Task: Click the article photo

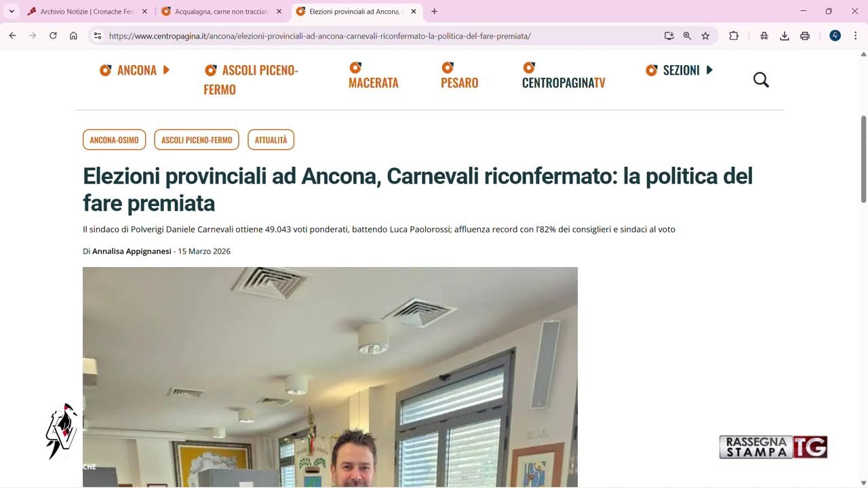Action: [330, 376]
